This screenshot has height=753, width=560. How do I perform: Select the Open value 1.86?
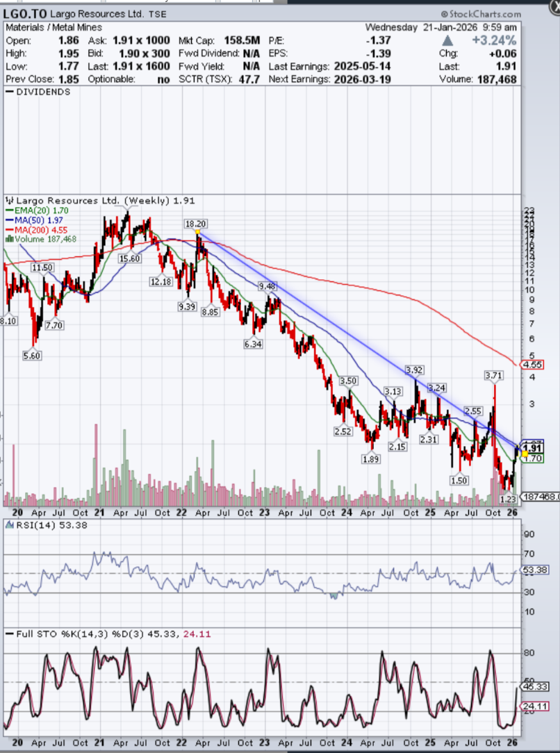coord(68,40)
